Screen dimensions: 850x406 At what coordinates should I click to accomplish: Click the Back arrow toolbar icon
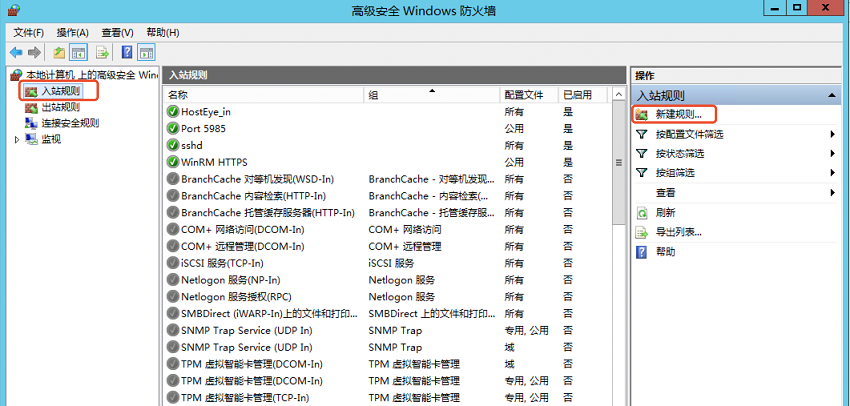(x=15, y=52)
